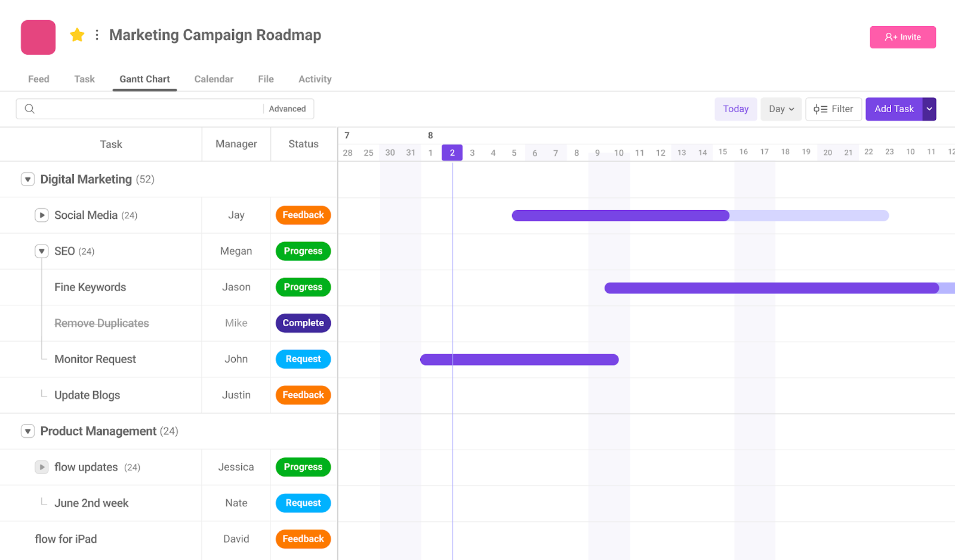Collapse the SEO subtask tree
Image resolution: width=955 pixels, height=560 pixels.
[41, 251]
